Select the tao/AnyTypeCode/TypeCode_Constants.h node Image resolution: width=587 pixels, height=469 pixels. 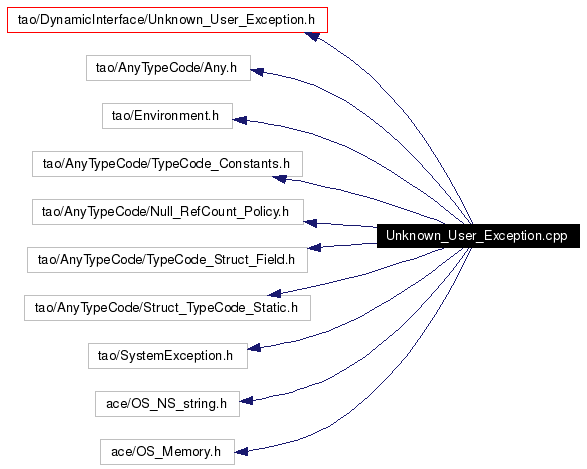tap(167, 164)
